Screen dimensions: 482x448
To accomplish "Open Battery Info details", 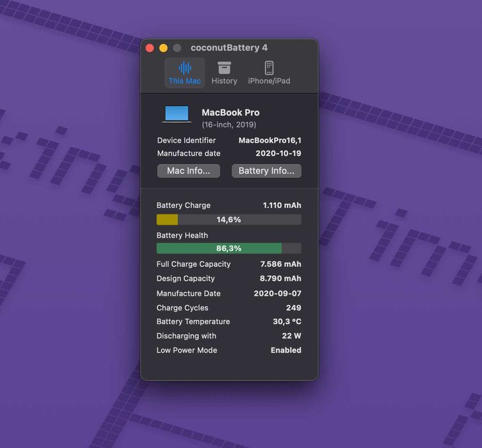I will tap(266, 171).
